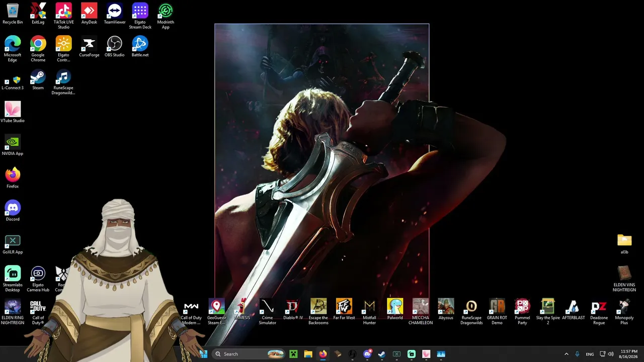Viewport: 644px width, 362px height.
Task: Select the Elgato Stream Deck icon
Action: tap(140, 17)
